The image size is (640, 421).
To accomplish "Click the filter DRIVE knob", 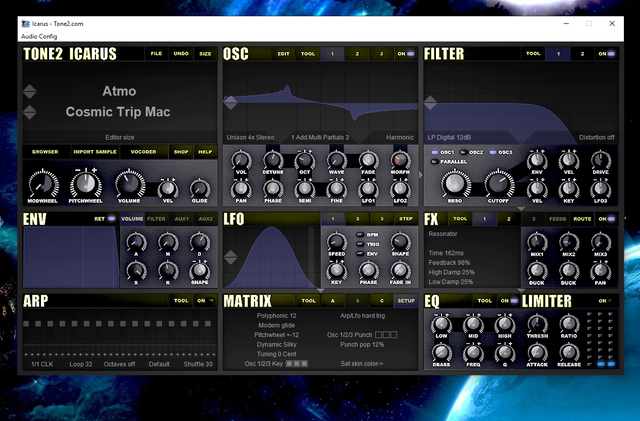I will (x=600, y=160).
